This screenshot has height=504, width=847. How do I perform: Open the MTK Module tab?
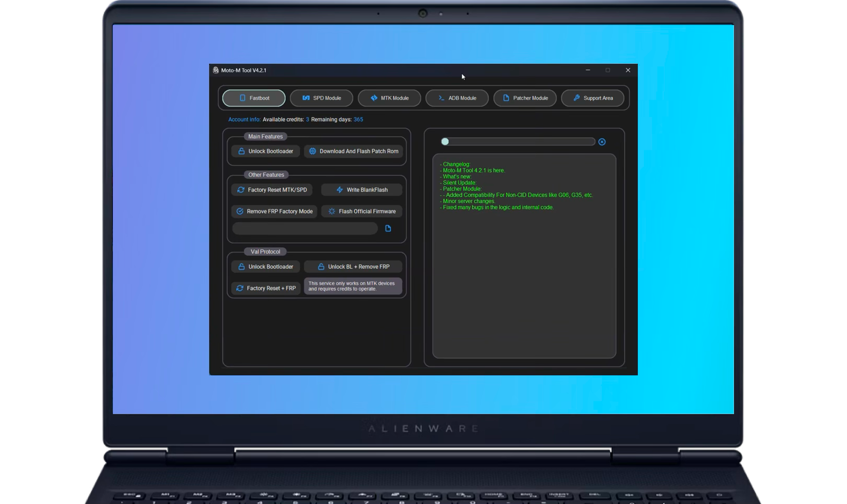coord(389,98)
